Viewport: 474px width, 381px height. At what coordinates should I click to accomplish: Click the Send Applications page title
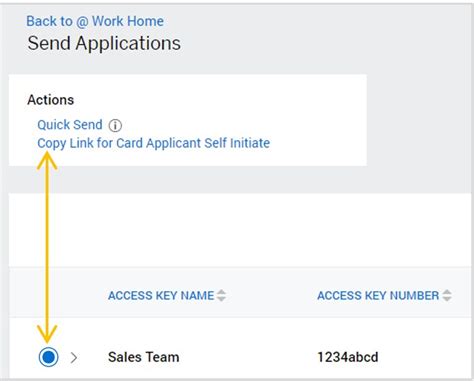[x=104, y=44]
